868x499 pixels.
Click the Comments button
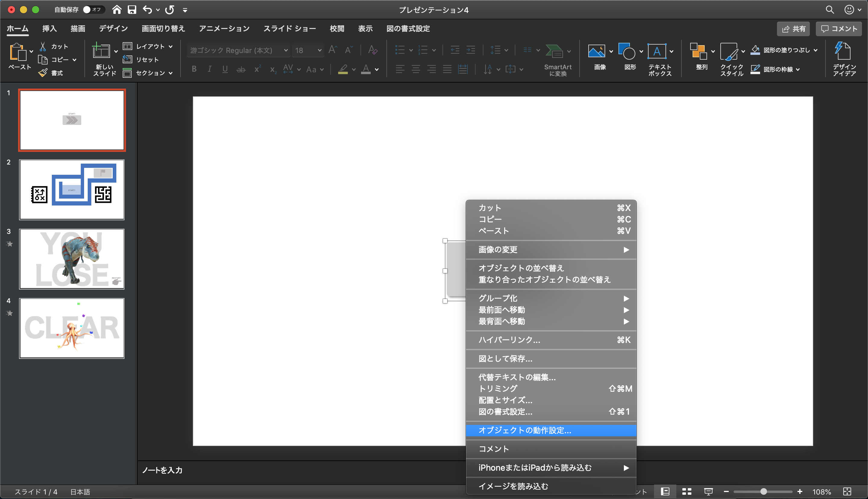tap(838, 29)
